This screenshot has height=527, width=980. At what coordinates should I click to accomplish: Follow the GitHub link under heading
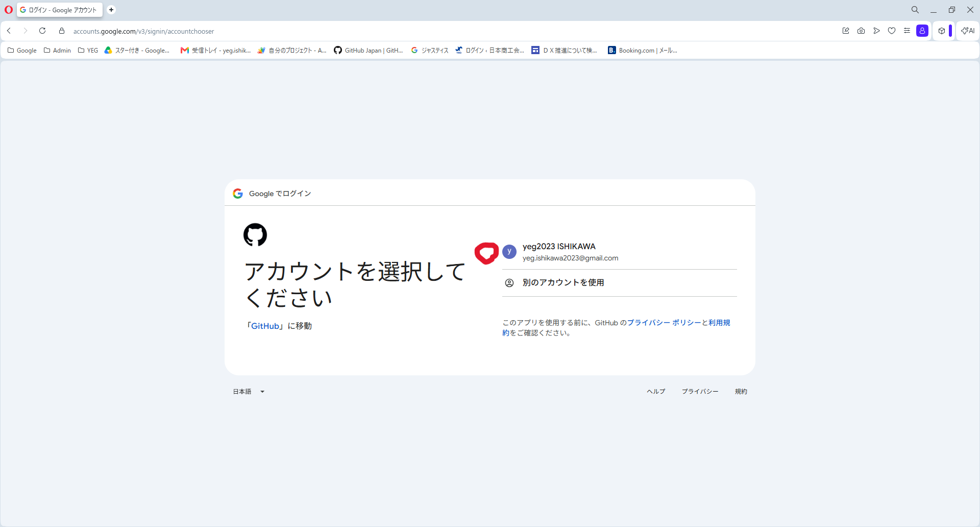(265, 326)
